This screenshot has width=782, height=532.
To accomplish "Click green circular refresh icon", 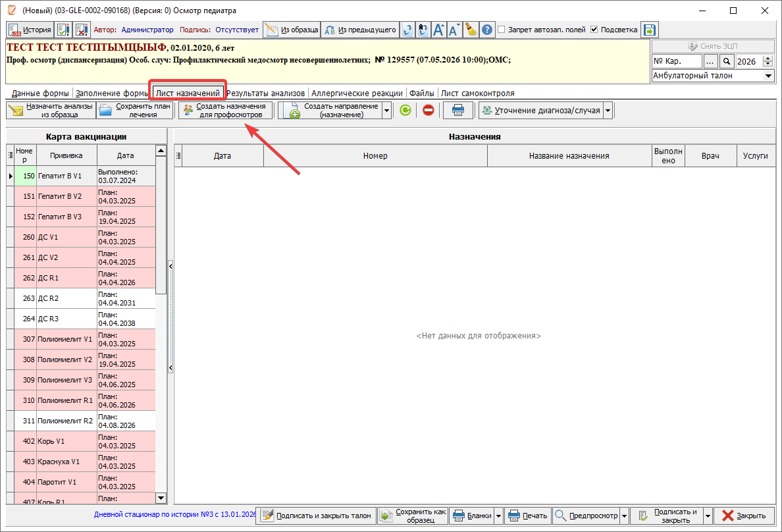I will click(405, 111).
